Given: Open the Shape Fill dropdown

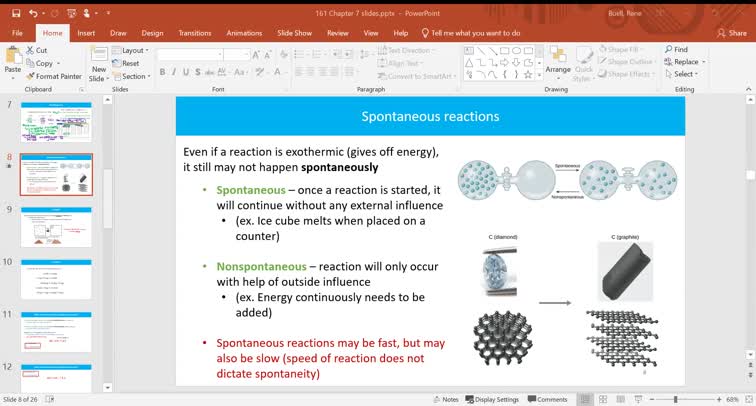Looking at the screenshot, I should [x=628, y=50].
